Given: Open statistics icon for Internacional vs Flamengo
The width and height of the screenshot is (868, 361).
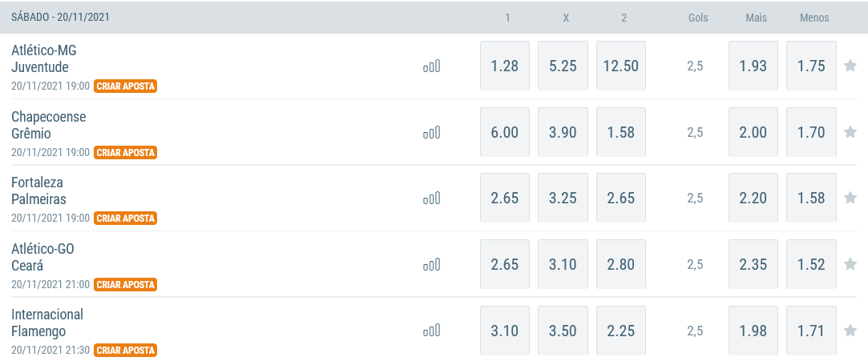Looking at the screenshot, I should click(431, 331).
